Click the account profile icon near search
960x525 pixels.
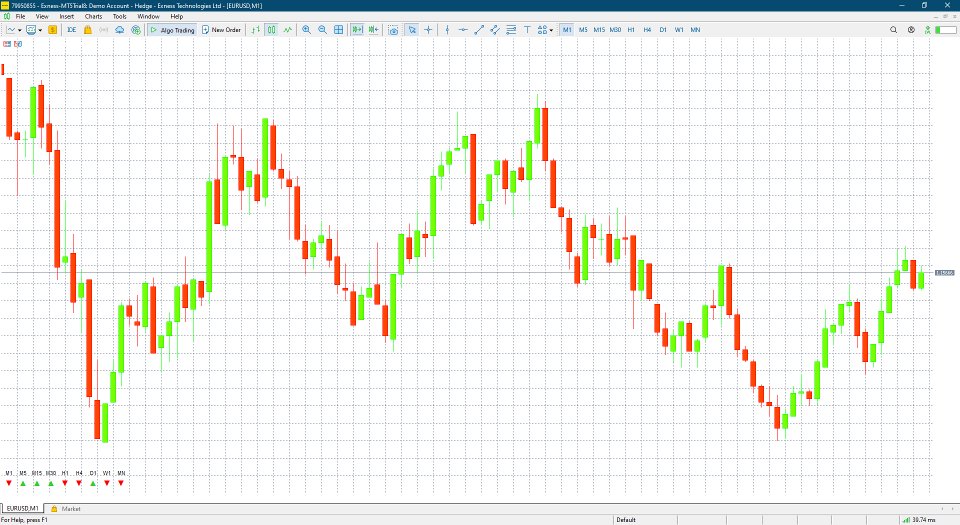911,29
